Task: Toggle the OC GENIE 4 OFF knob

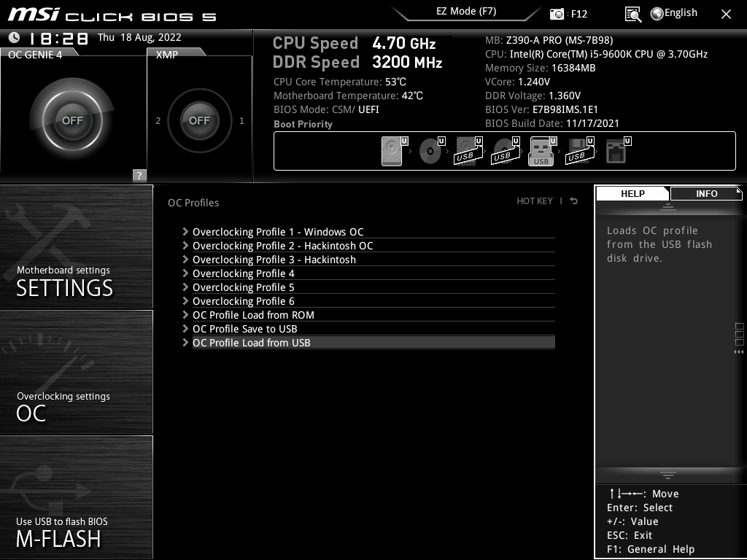Action: click(72, 120)
